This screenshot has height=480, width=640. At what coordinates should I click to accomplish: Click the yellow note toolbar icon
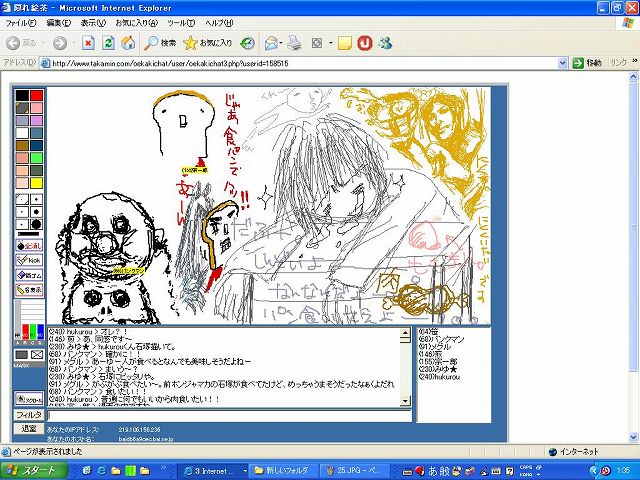pos(345,43)
